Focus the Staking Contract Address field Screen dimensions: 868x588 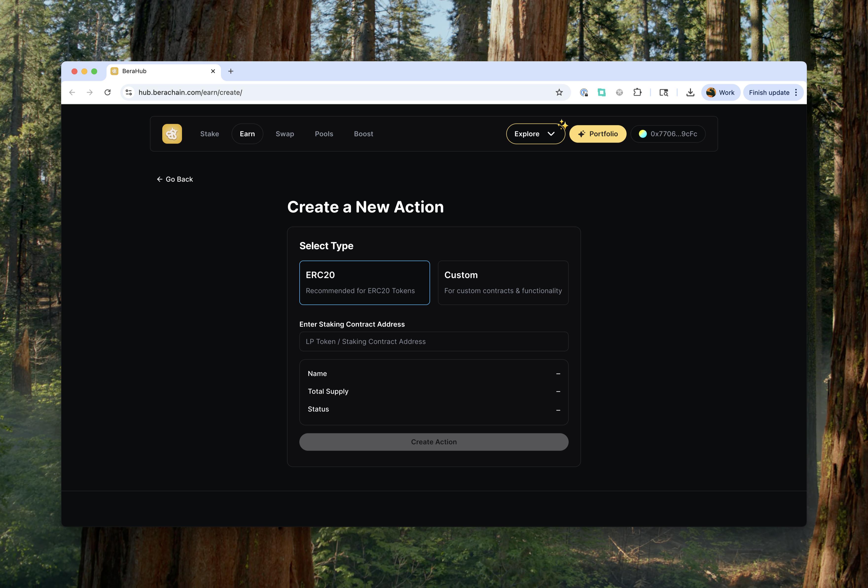pyautogui.click(x=434, y=341)
